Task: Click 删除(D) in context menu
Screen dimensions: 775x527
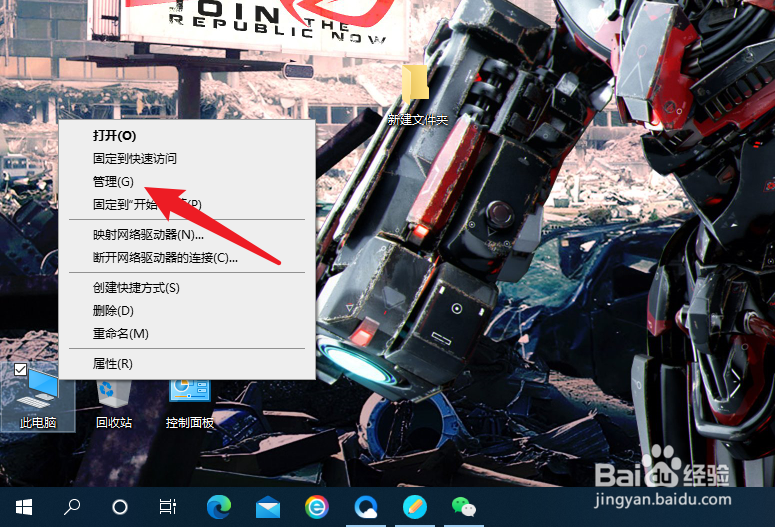Action: pyautogui.click(x=187, y=310)
